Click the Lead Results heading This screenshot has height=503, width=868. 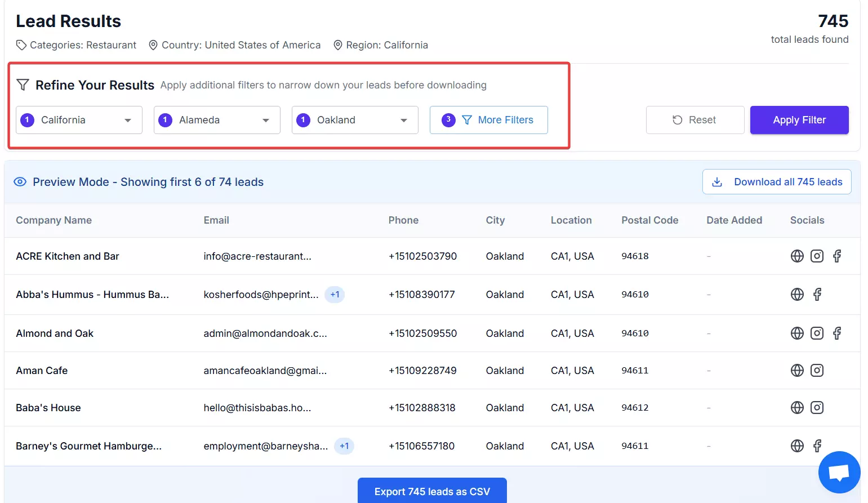click(x=68, y=21)
